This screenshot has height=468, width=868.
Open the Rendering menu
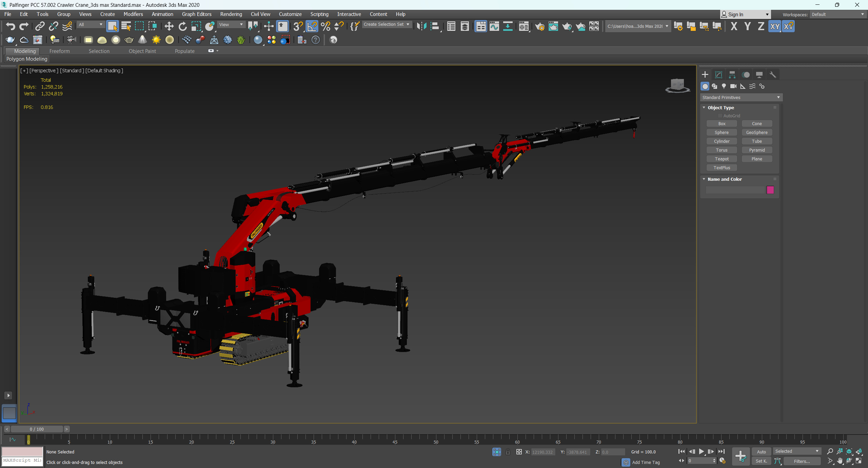point(231,14)
